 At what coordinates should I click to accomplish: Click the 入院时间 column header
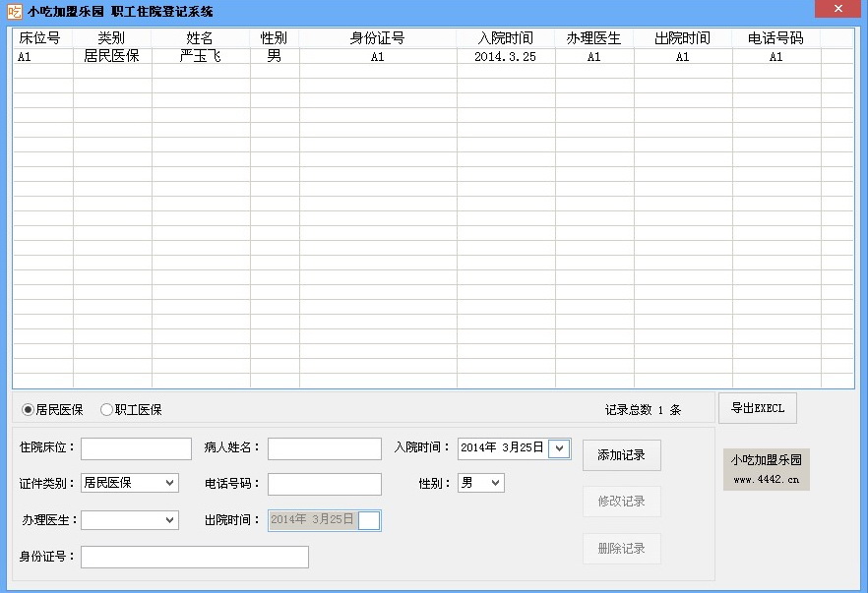[x=506, y=38]
